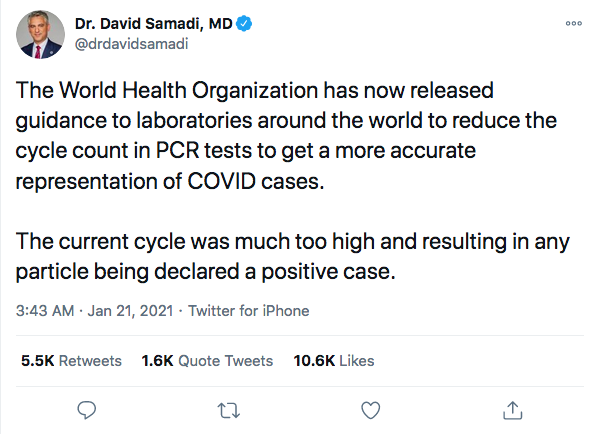Open the three-dot more options menu

[574, 23]
